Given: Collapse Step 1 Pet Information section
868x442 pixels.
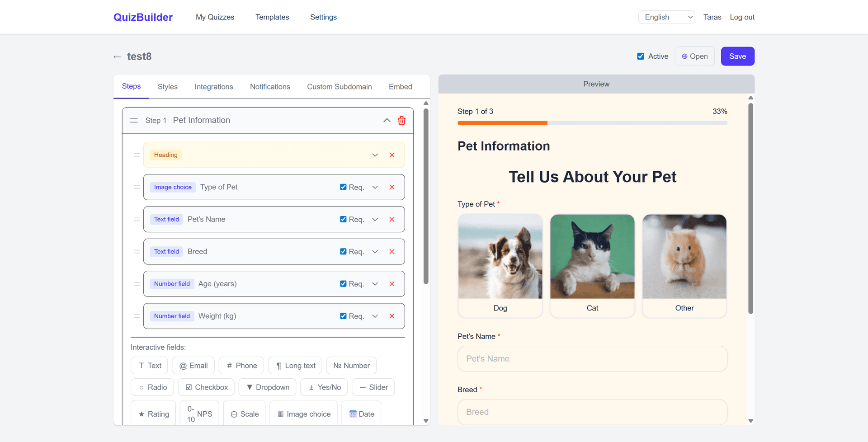Looking at the screenshot, I should coord(387,120).
